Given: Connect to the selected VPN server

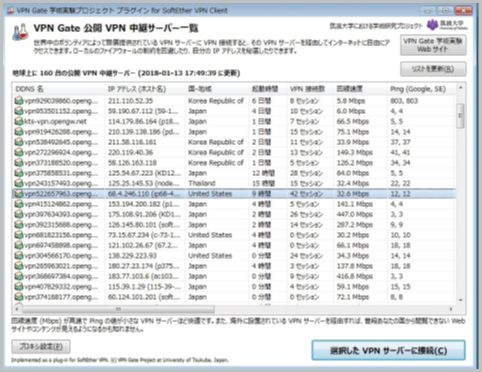Looking at the screenshot, I should coord(388,350).
